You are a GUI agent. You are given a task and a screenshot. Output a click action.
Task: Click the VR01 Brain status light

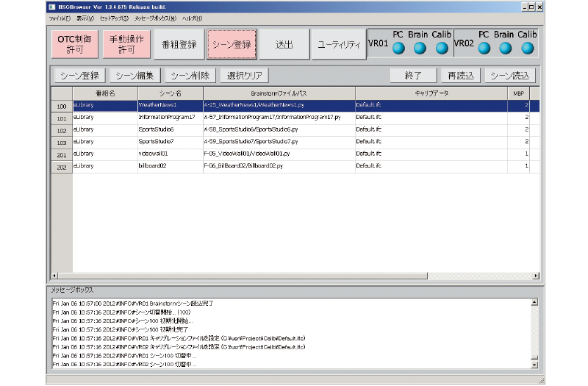pos(420,49)
